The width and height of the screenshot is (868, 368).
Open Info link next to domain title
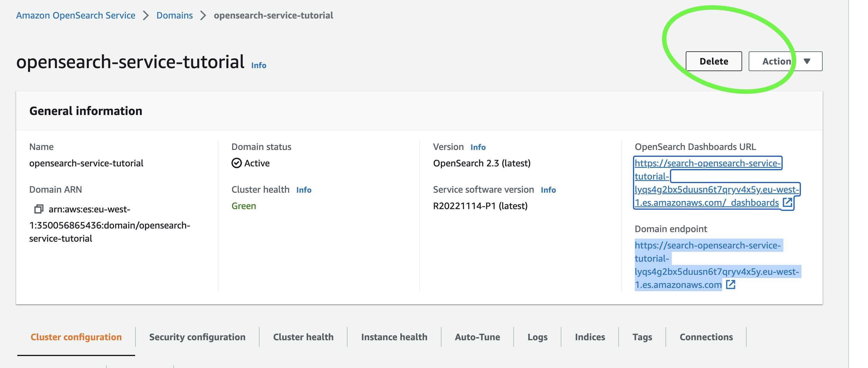258,65
